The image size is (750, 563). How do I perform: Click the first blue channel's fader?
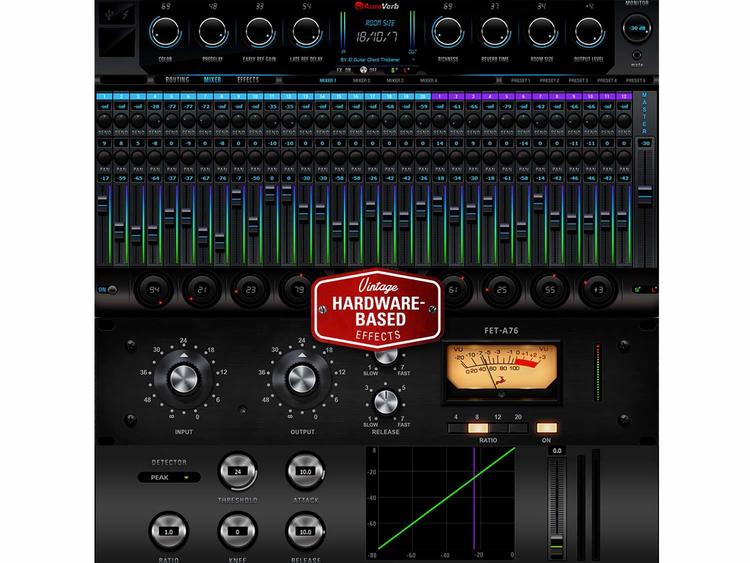tap(103, 203)
